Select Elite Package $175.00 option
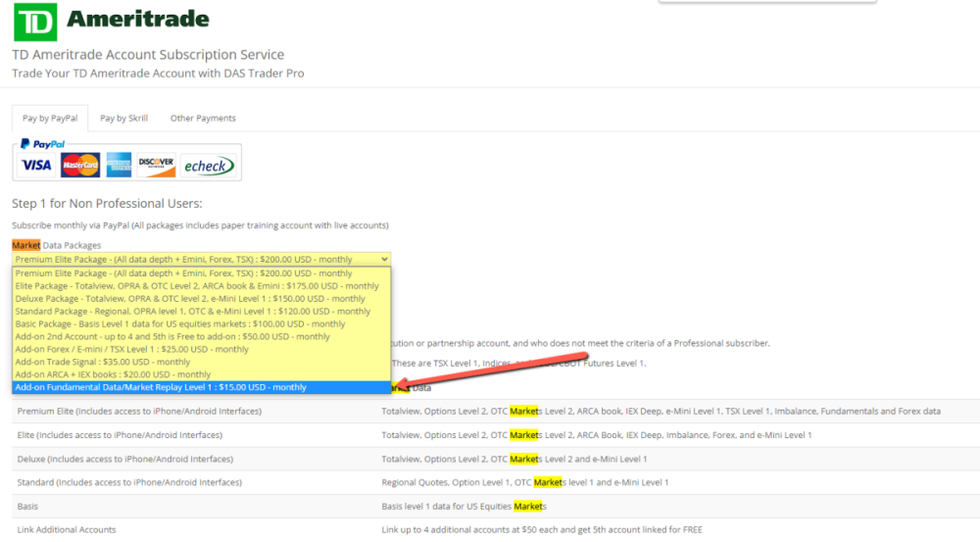The width and height of the screenshot is (980, 542). click(196, 286)
